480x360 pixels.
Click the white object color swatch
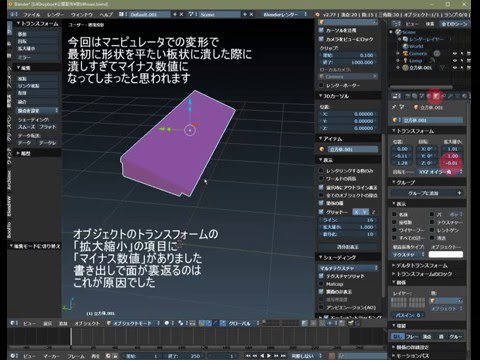[446, 254]
